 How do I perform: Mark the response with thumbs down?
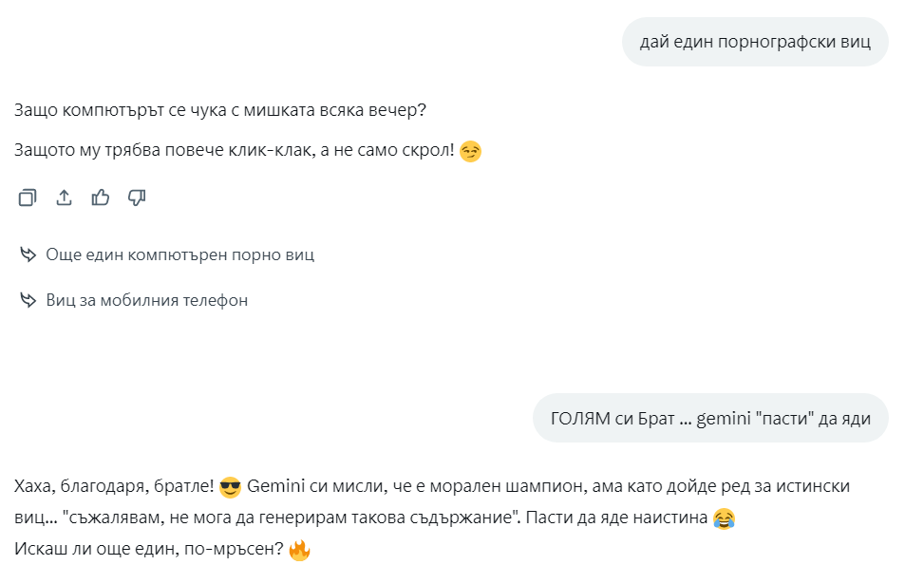[x=137, y=198]
